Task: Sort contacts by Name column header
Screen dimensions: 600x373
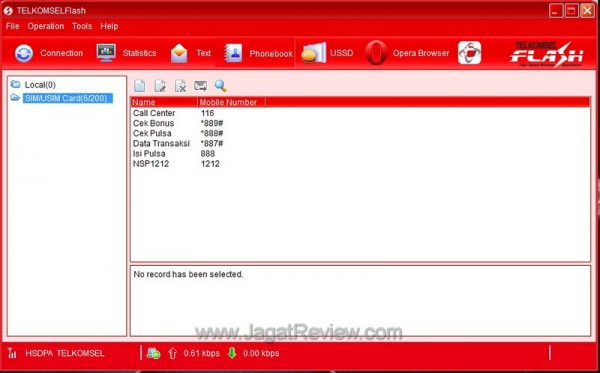Action: (x=164, y=102)
